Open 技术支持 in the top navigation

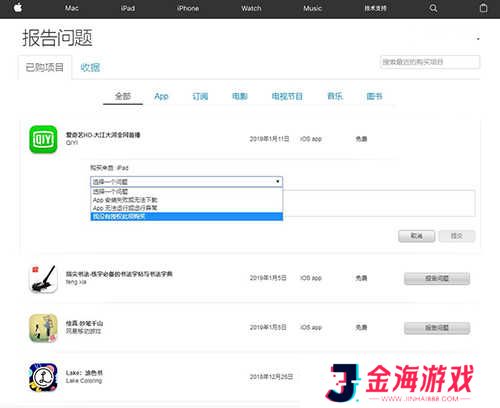[x=375, y=8]
